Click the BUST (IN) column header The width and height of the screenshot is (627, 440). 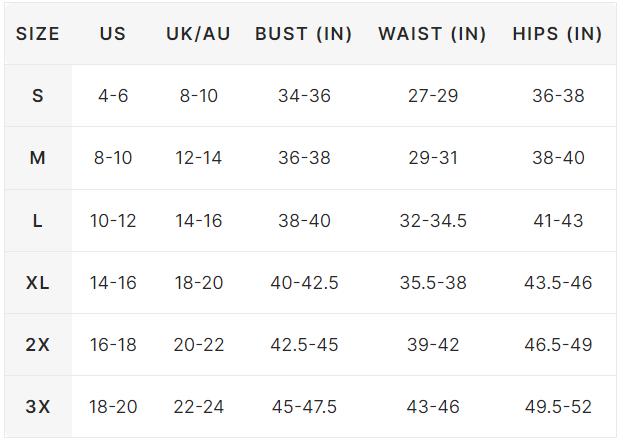coord(304,34)
